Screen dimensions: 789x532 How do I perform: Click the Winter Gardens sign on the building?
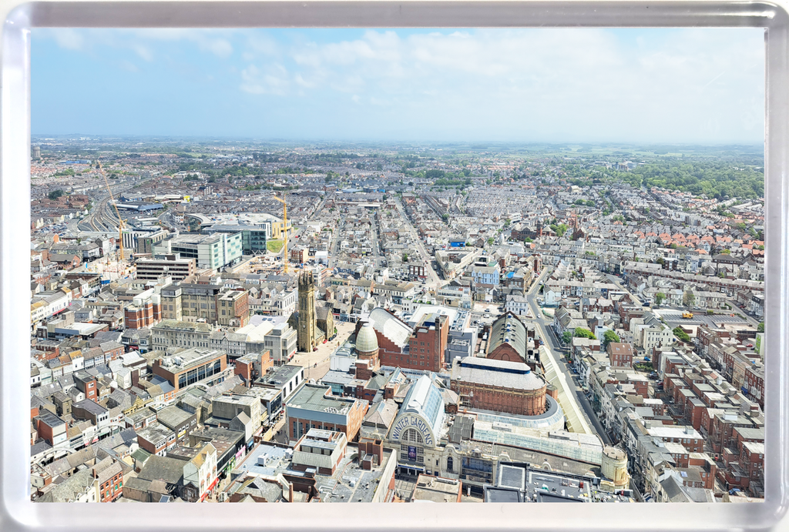(x=414, y=427)
